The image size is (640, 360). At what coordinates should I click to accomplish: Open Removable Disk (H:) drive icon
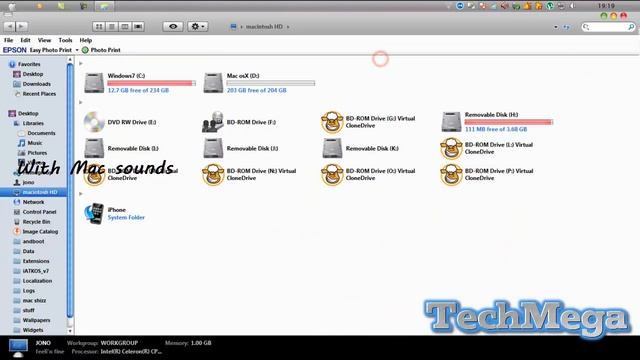coord(451,122)
